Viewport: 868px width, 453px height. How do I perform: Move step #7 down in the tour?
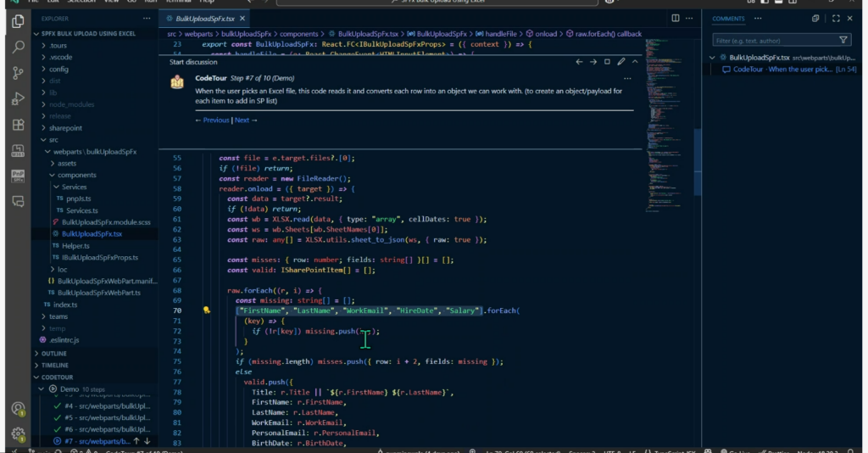[147, 441]
